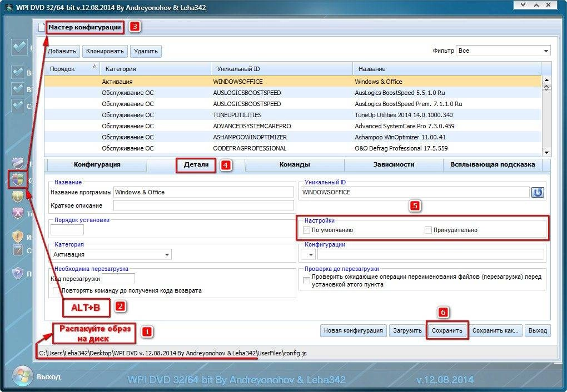Click the Сохранить как... button
Image resolution: width=567 pixels, height=392 pixels.
coord(495,330)
